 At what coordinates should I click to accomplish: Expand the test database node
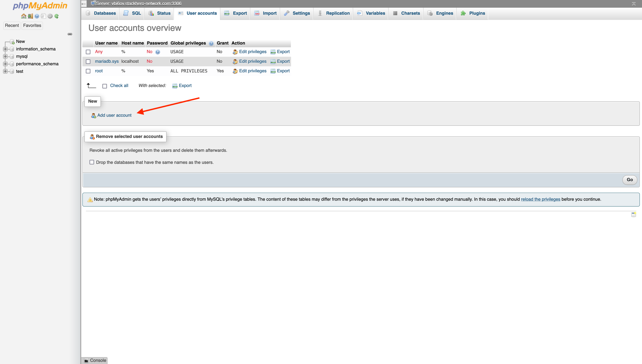pyautogui.click(x=6, y=71)
